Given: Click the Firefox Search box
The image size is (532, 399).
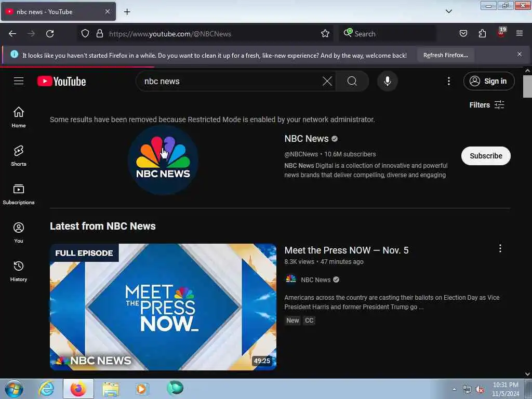Looking at the screenshot, I should [388, 34].
